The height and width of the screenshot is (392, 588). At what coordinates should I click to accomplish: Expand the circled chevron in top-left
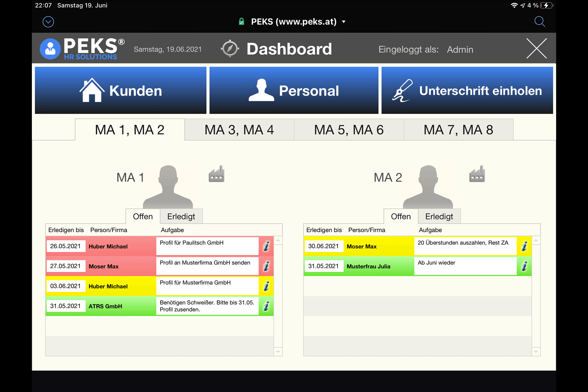48,22
